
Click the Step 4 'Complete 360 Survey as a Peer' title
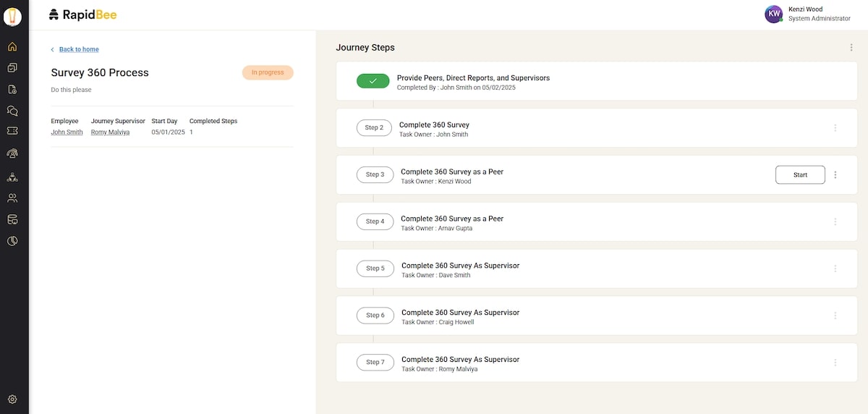(452, 219)
